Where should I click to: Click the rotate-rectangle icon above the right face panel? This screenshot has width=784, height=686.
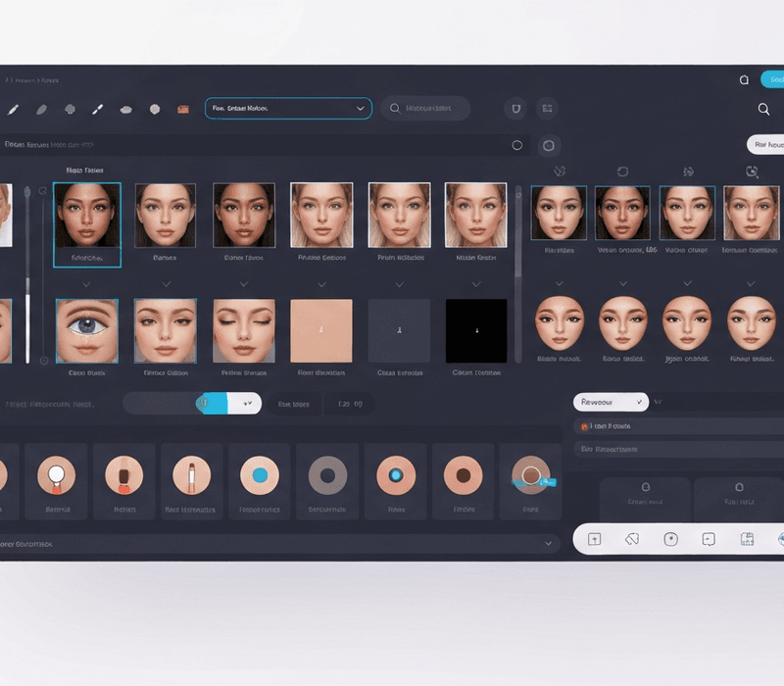pos(622,171)
